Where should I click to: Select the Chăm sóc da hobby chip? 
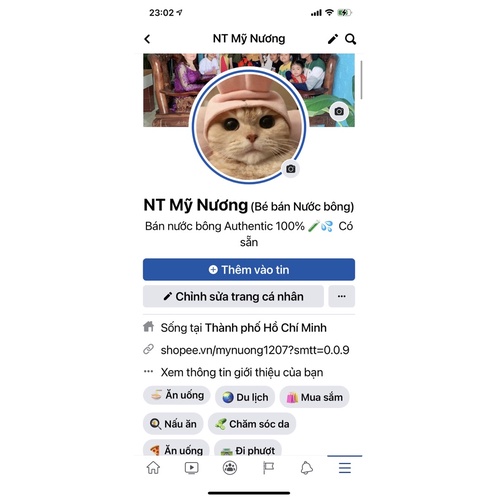point(252,424)
